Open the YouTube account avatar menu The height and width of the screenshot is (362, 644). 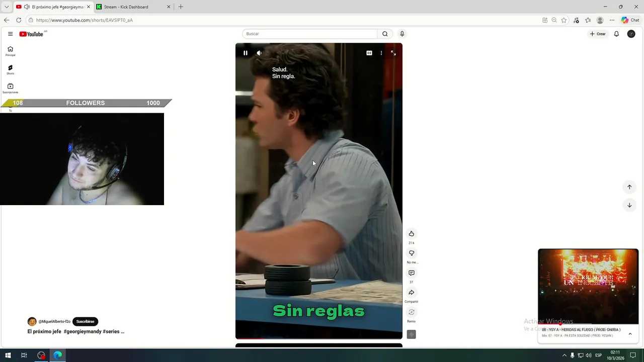(x=631, y=34)
